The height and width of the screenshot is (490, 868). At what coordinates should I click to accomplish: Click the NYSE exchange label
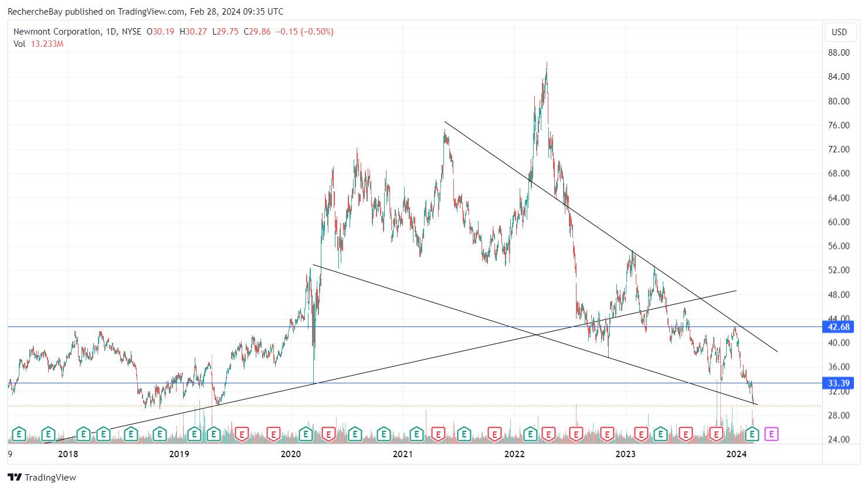coord(131,32)
